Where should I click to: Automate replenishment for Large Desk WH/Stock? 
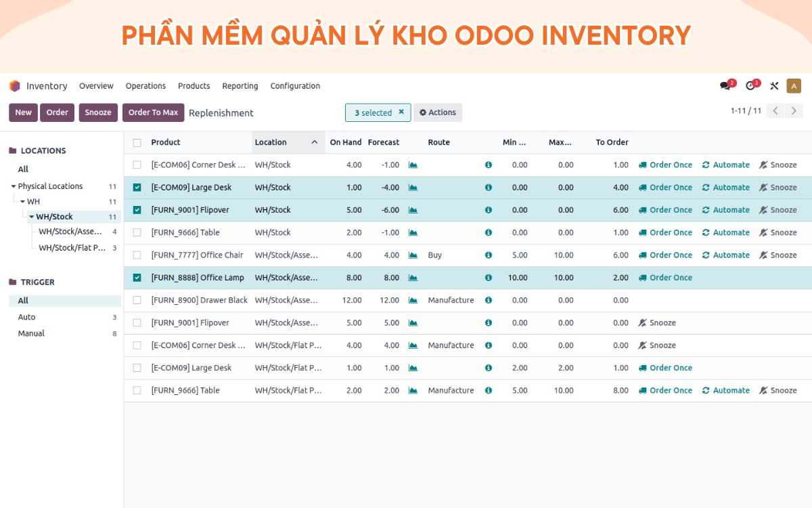click(726, 188)
